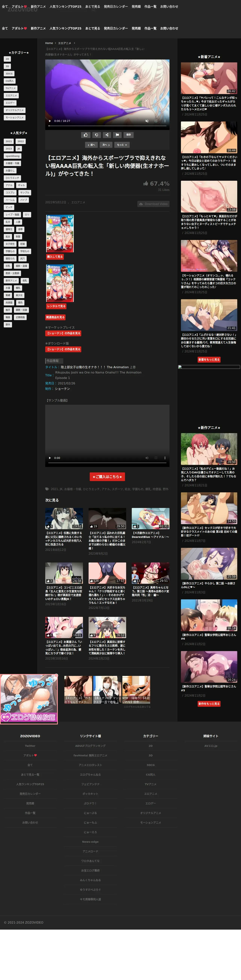Image resolution: width=241 pixels, height=980 pixels.
Task: Open the sidebar video with duration 26:42
Action: click(209, 78)
